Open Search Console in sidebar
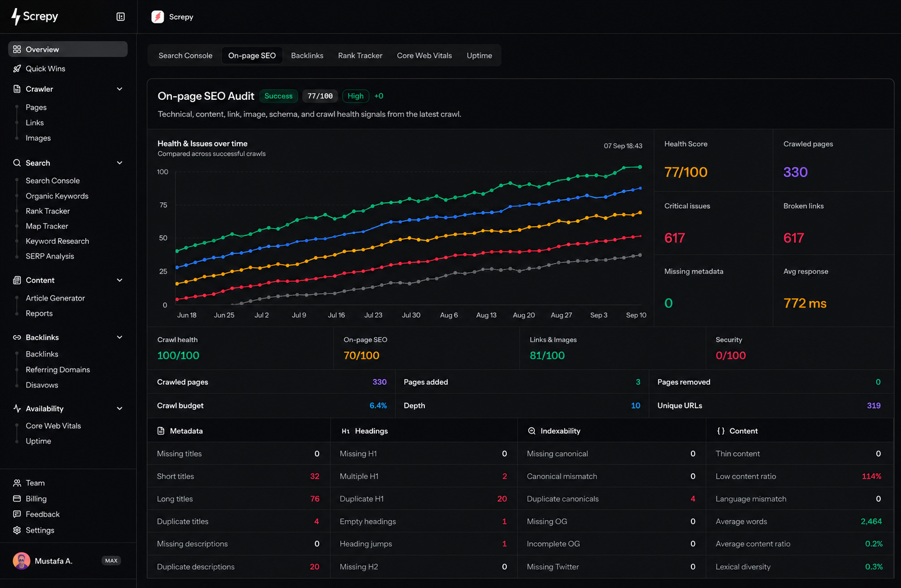The width and height of the screenshot is (901, 588). coord(53,181)
